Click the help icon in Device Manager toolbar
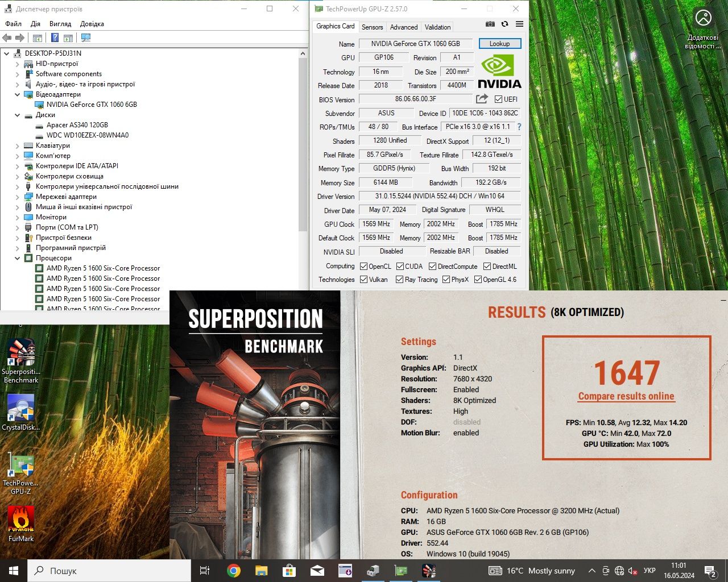The image size is (728, 582). (x=55, y=38)
